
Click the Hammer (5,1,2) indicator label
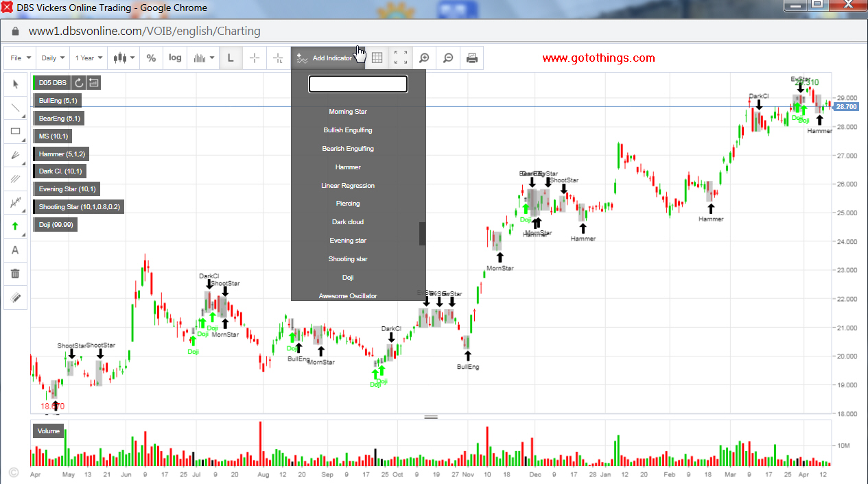click(x=62, y=154)
